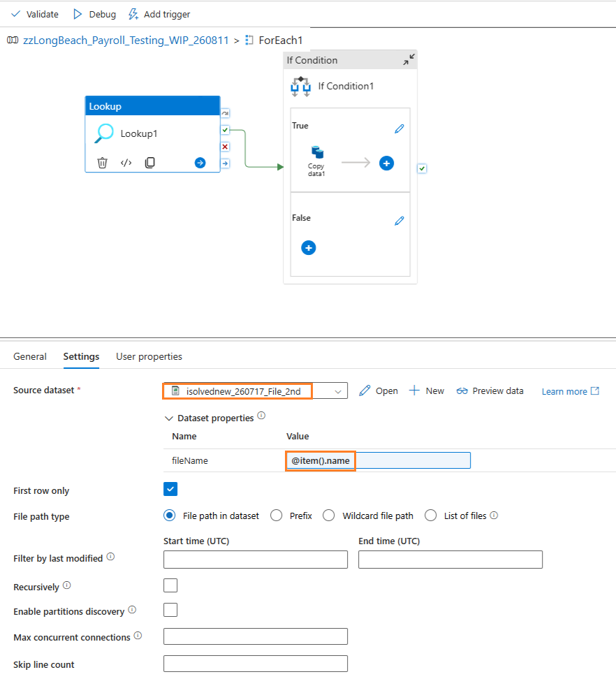This screenshot has height=679, width=616.
Task: Click the List of files info icon
Action: coord(494,516)
